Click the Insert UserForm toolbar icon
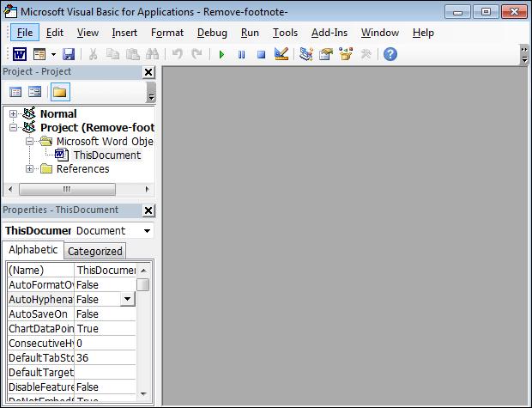This screenshot has height=408, width=532. [39, 54]
